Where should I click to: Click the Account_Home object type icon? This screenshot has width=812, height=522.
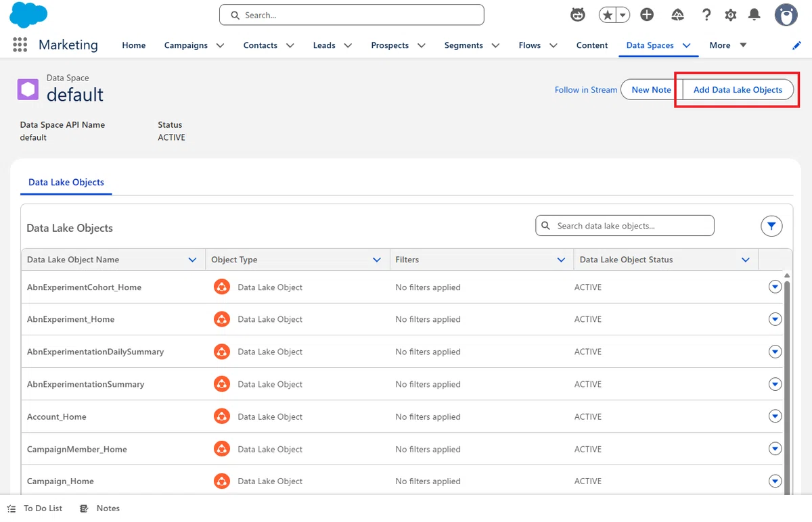click(x=221, y=417)
